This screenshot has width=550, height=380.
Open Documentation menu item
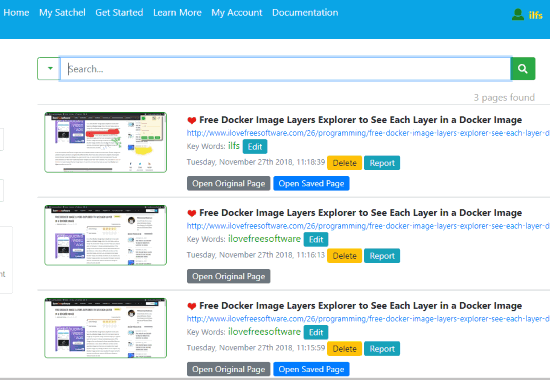pos(305,13)
